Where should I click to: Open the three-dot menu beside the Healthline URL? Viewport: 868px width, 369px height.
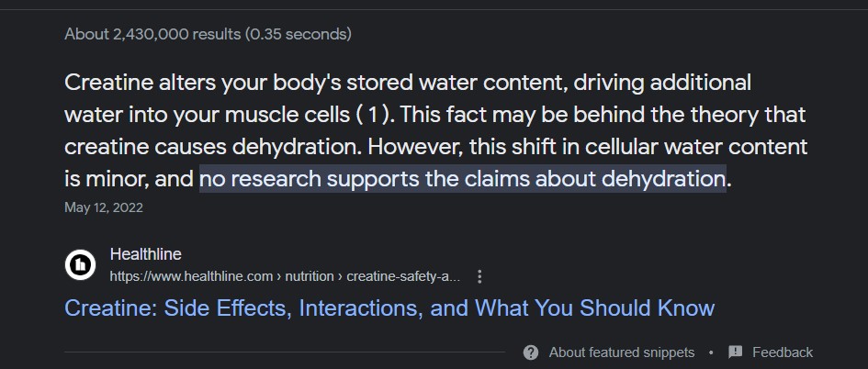(x=479, y=276)
